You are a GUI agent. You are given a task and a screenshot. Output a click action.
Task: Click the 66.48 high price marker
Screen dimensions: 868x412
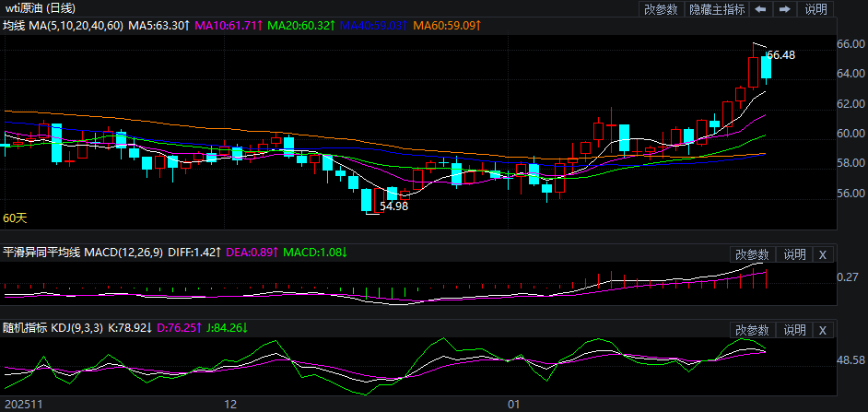point(780,55)
